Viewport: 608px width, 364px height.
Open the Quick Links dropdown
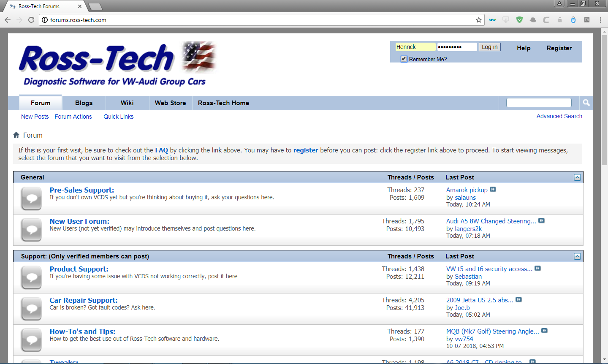coord(119,117)
